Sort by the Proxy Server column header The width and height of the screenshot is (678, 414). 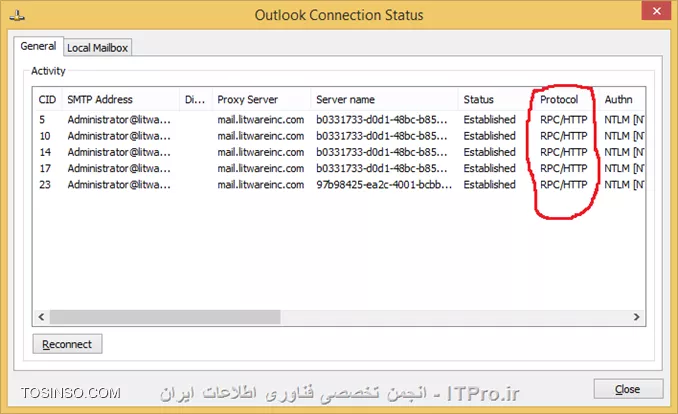(x=261, y=99)
